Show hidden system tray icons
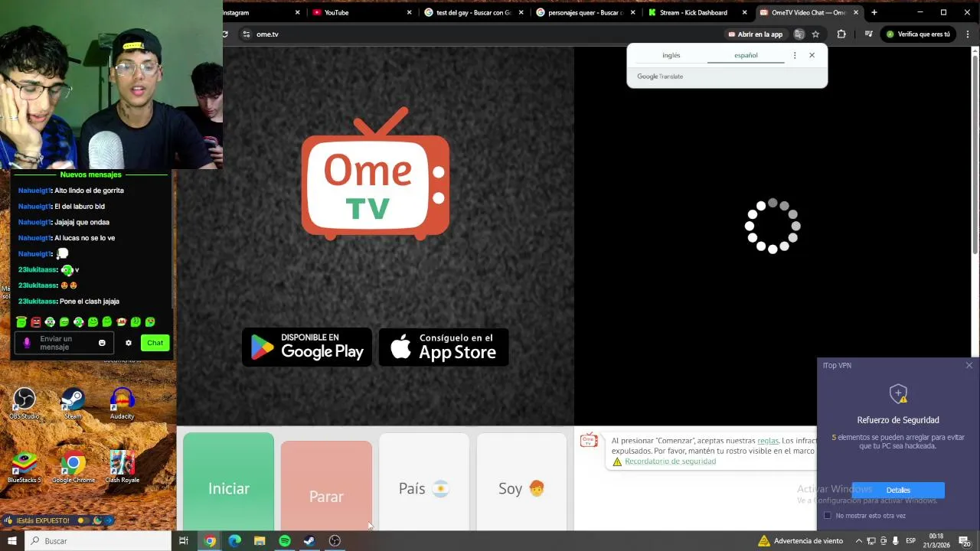This screenshot has height=551, width=980. [x=859, y=541]
